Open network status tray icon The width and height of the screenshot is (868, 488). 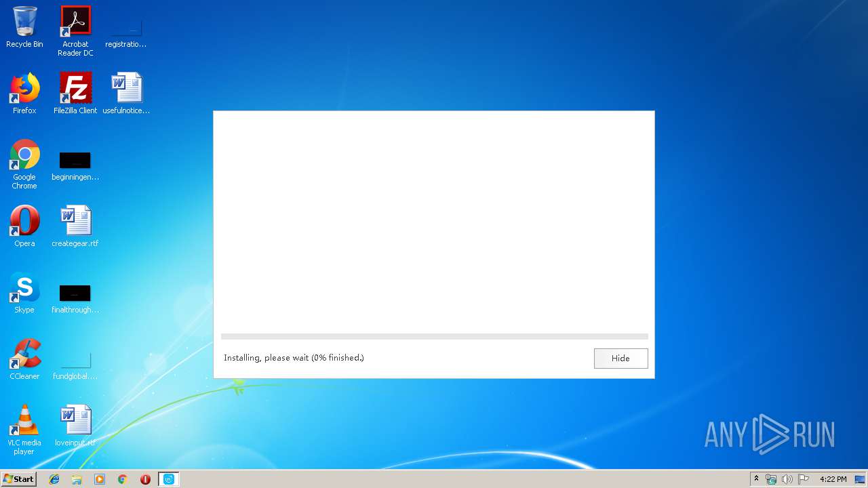[x=771, y=479]
